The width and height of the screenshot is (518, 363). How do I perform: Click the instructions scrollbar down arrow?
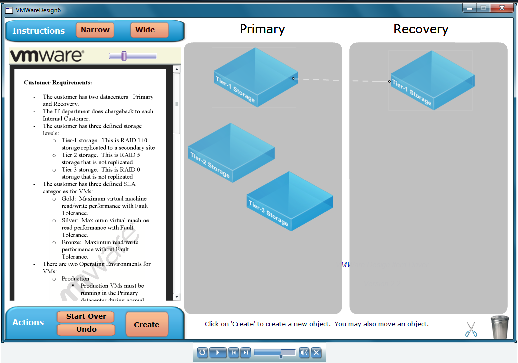(x=176, y=296)
